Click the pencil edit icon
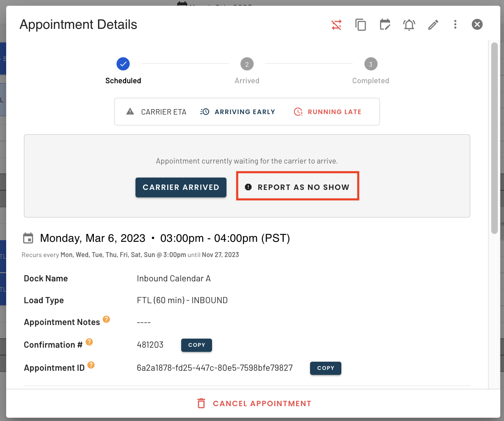 point(433,25)
